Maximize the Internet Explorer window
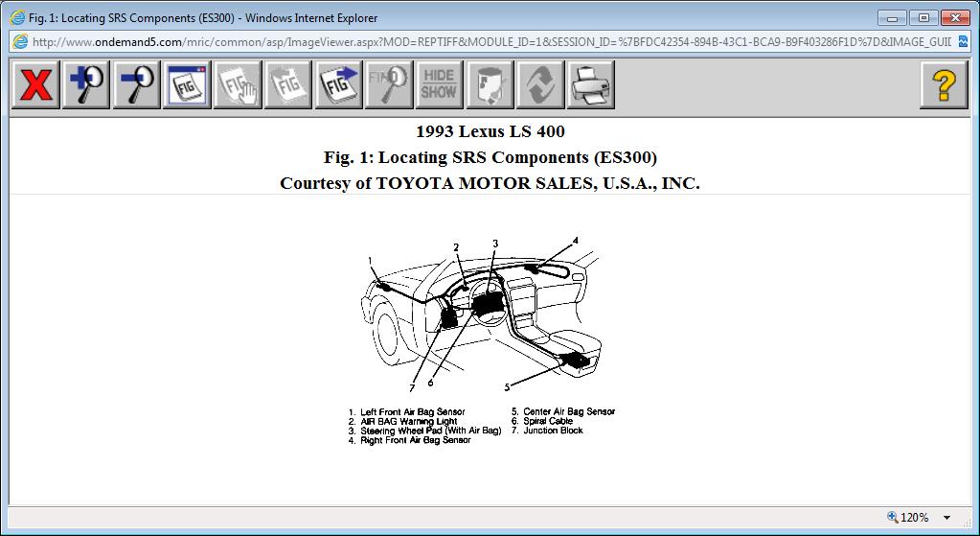 coord(923,17)
